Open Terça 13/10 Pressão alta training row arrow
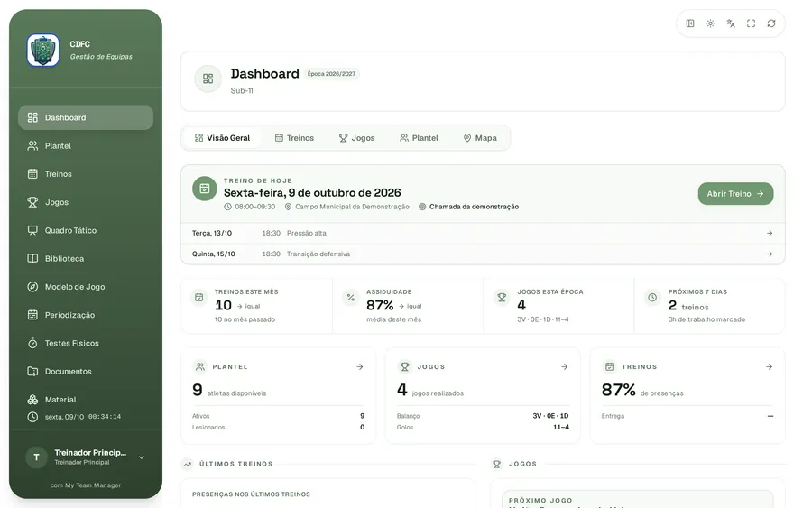The height and width of the screenshot is (508, 812). [770, 233]
